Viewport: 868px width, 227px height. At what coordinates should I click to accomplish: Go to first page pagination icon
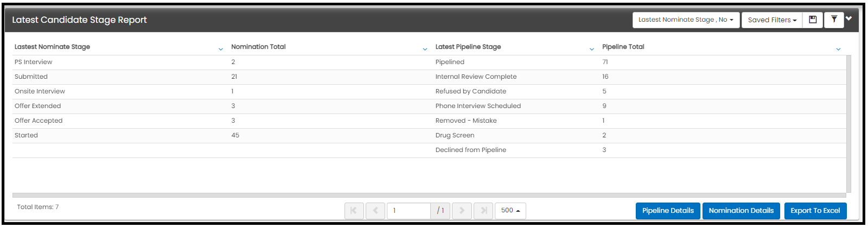[354, 211]
